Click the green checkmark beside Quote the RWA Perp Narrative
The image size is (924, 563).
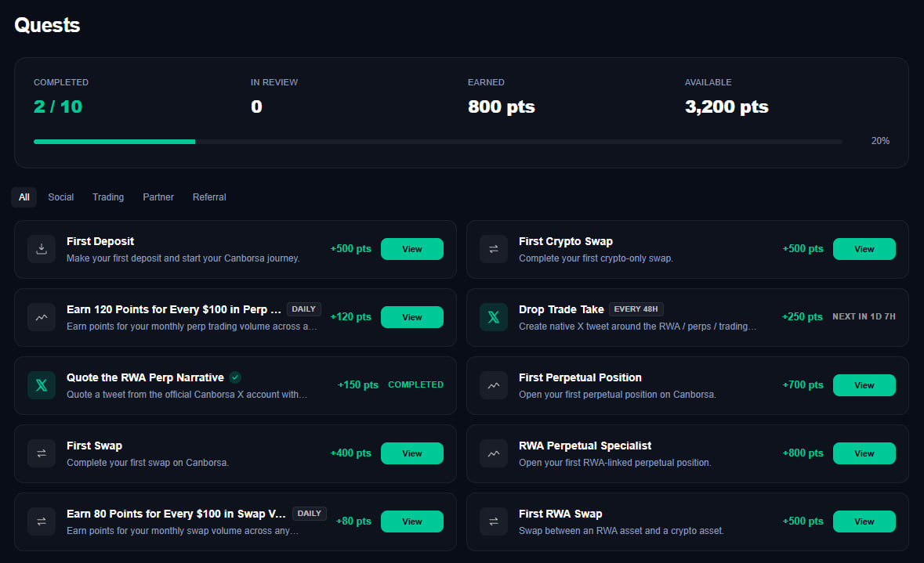pos(235,377)
